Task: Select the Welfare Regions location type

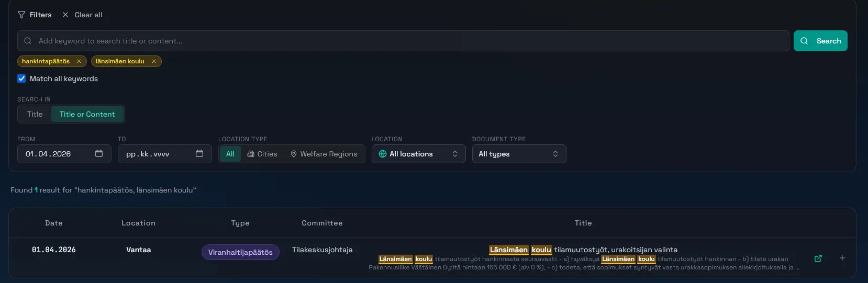Action: [324, 154]
